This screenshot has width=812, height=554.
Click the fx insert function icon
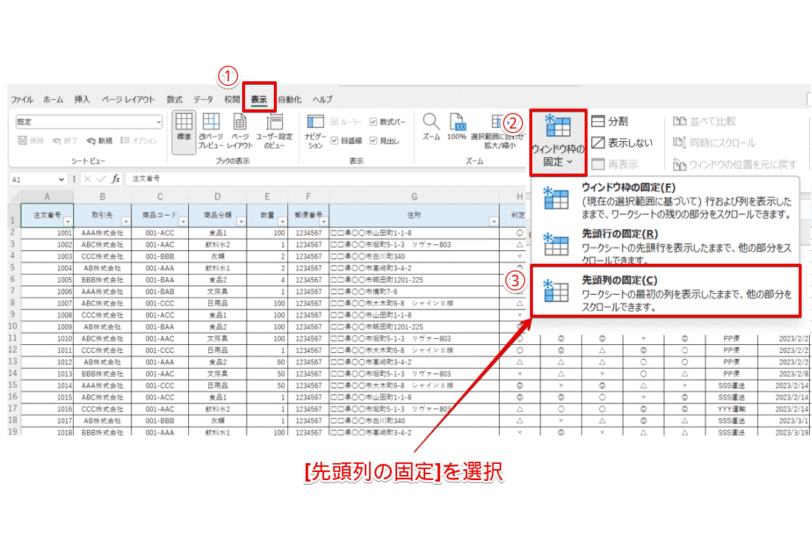pos(115,179)
